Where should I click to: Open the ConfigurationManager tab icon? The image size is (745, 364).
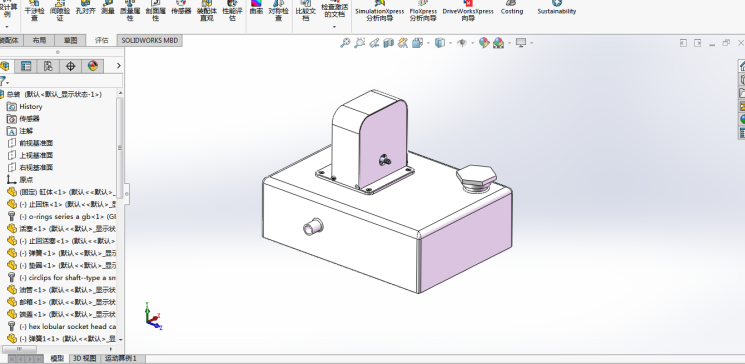(48, 66)
